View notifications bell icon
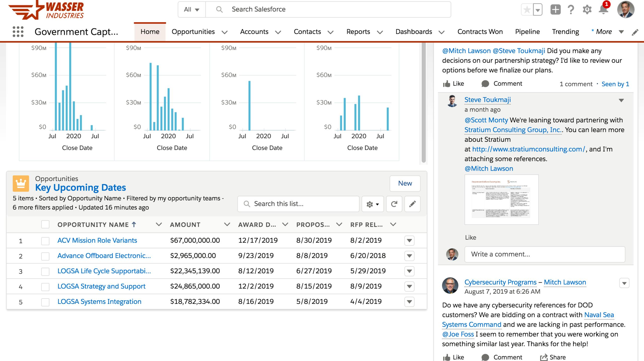The height and width of the screenshot is (361, 644). [x=603, y=10]
